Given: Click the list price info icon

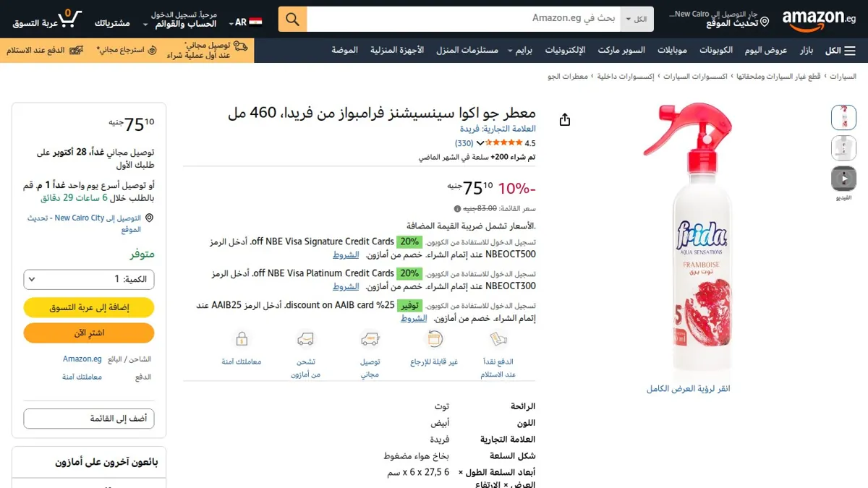Looking at the screenshot, I should click(x=457, y=209).
